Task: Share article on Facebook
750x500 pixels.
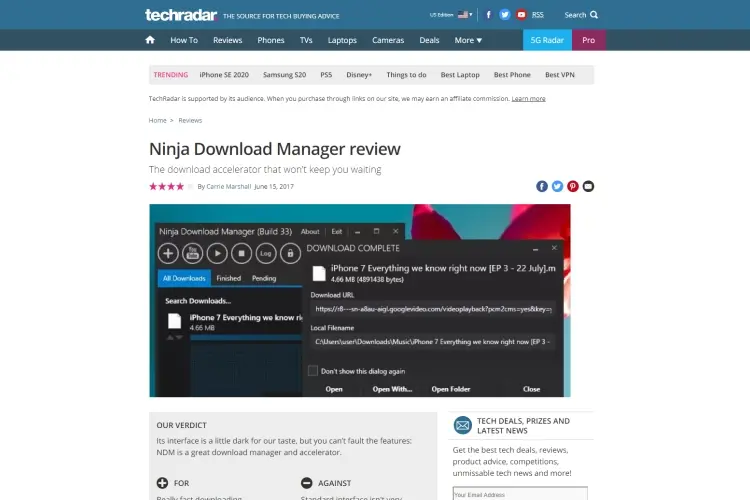Action: (541, 186)
